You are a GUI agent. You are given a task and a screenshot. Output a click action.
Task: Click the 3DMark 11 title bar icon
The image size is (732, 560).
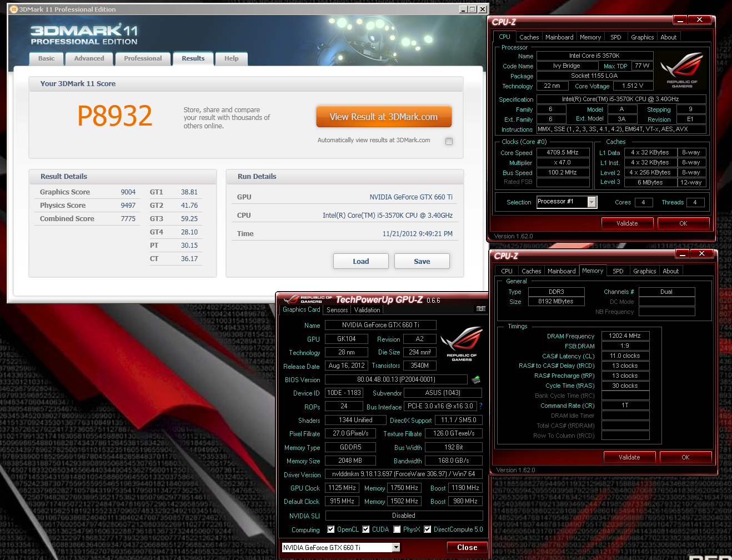(x=14, y=9)
